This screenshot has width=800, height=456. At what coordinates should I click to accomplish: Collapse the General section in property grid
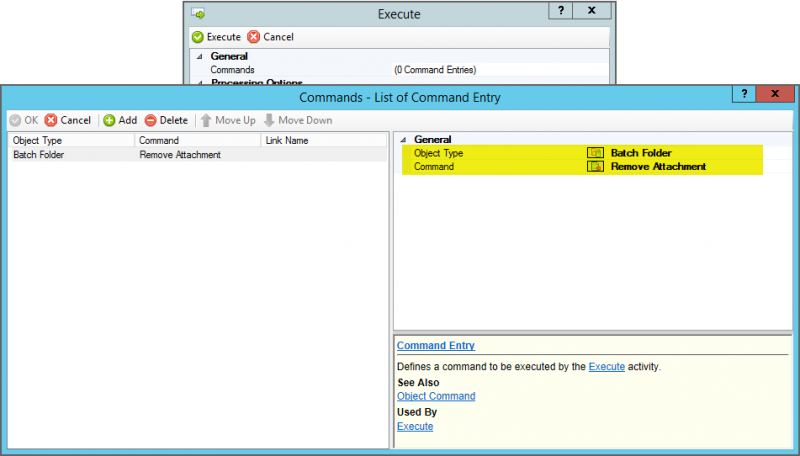click(x=403, y=139)
